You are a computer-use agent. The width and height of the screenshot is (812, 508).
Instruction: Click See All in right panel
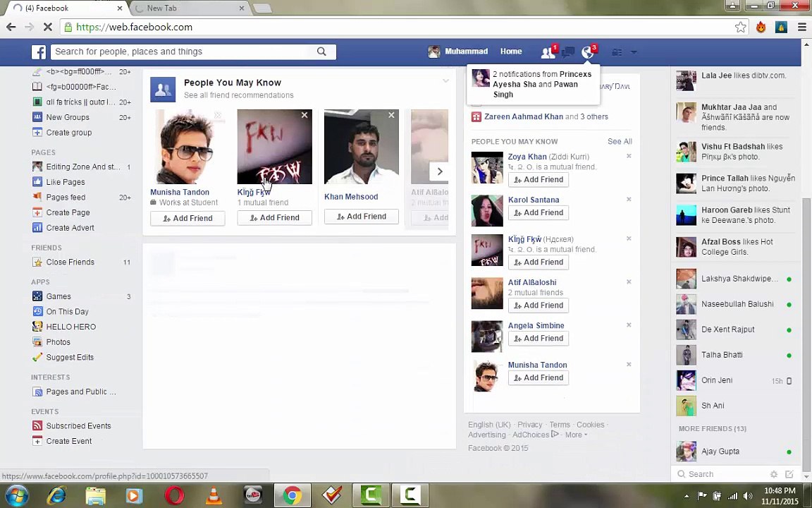(620, 142)
